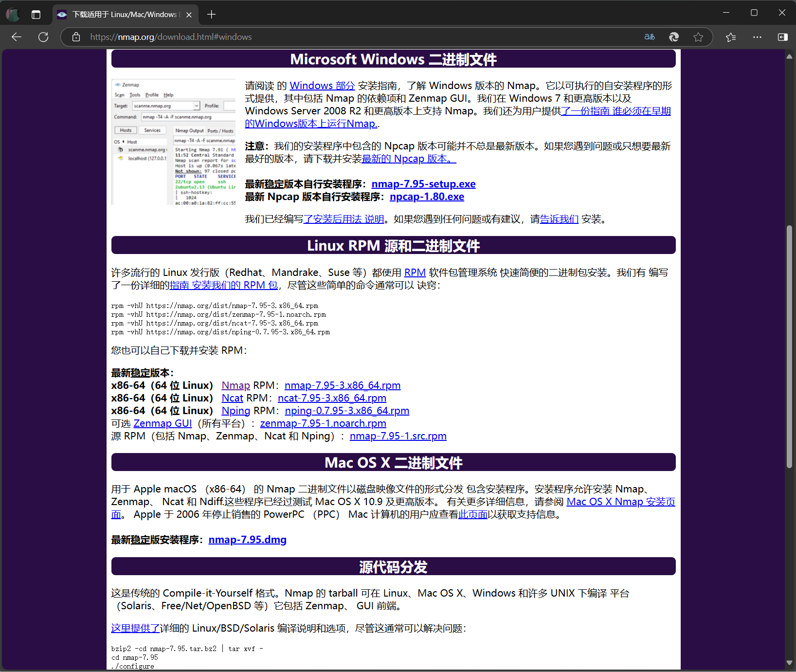Download npcap-1.80.exe

pyautogui.click(x=427, y=197)
